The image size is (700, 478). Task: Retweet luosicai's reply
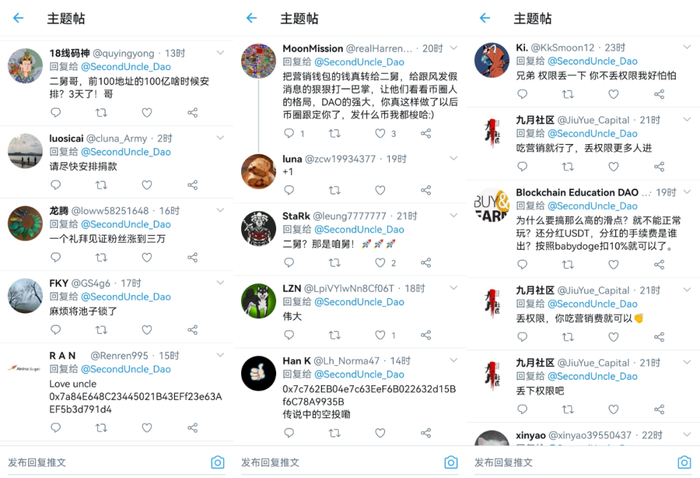tap(101, 185)
